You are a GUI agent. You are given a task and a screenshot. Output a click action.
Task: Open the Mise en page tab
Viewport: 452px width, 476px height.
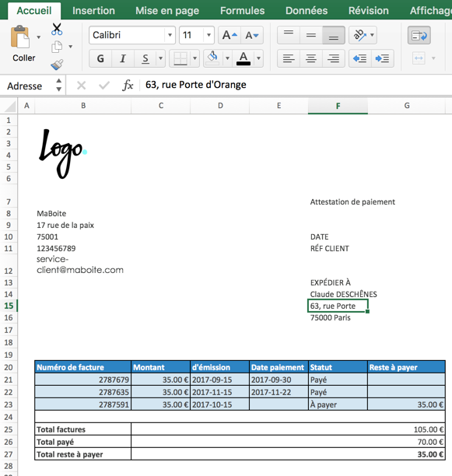pyautogui.click(x=167, y=11)
